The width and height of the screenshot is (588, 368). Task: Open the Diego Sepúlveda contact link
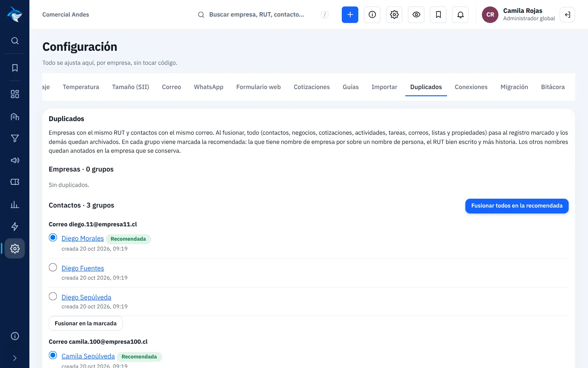(86, 297)
